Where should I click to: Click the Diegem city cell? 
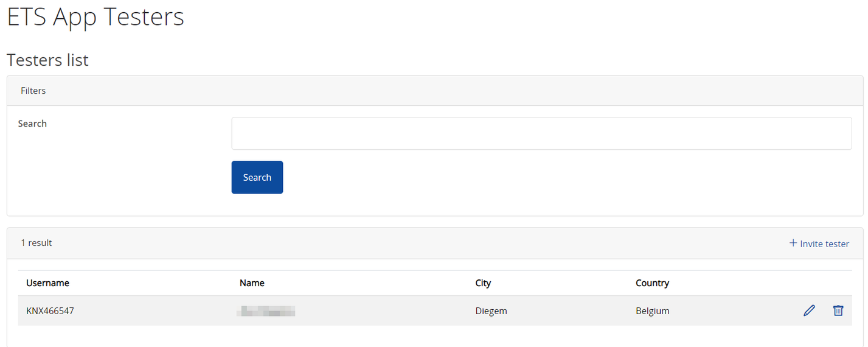[x=491, y=311]
